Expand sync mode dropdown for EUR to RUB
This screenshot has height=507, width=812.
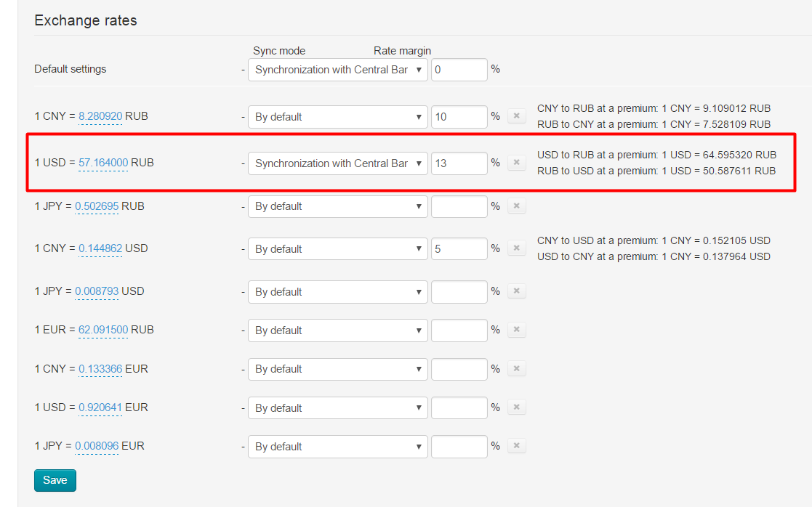[x=337, y=330]
